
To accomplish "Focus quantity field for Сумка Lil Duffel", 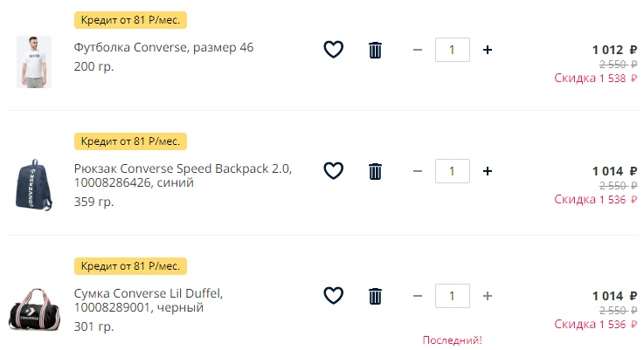I will (x=452, y=295).
